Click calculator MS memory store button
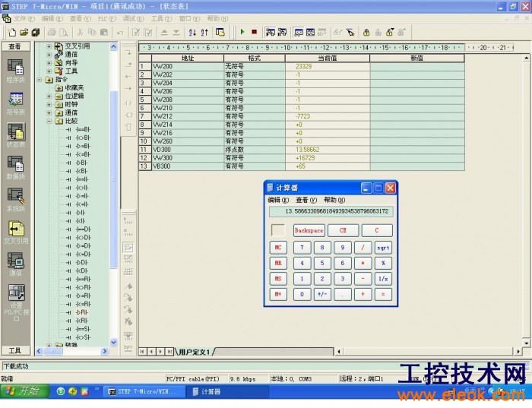The height and width of the screenshot is (408, 532). click(278, 278)
